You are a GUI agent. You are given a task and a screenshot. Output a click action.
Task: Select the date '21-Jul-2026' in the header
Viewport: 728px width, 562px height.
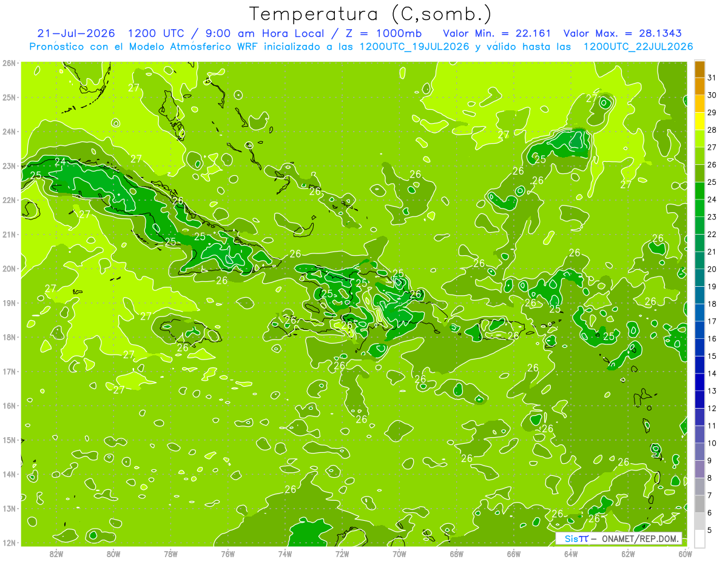pos(76,33)
